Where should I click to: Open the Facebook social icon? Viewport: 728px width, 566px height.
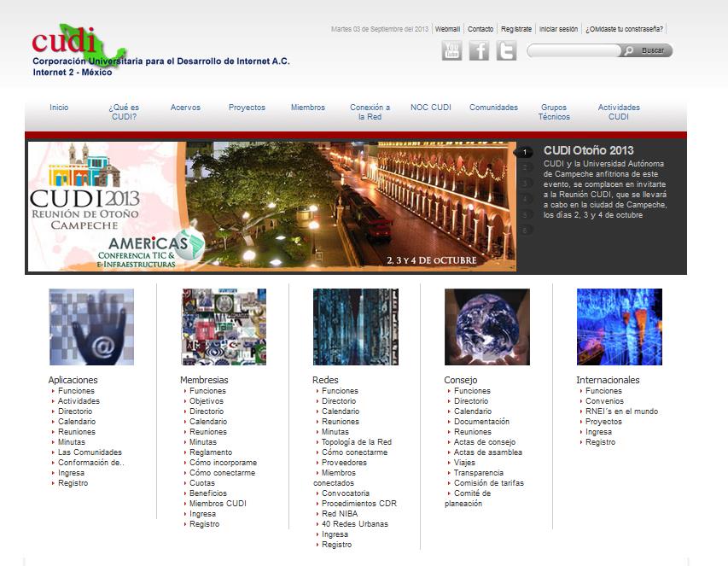tap(479, 50)
